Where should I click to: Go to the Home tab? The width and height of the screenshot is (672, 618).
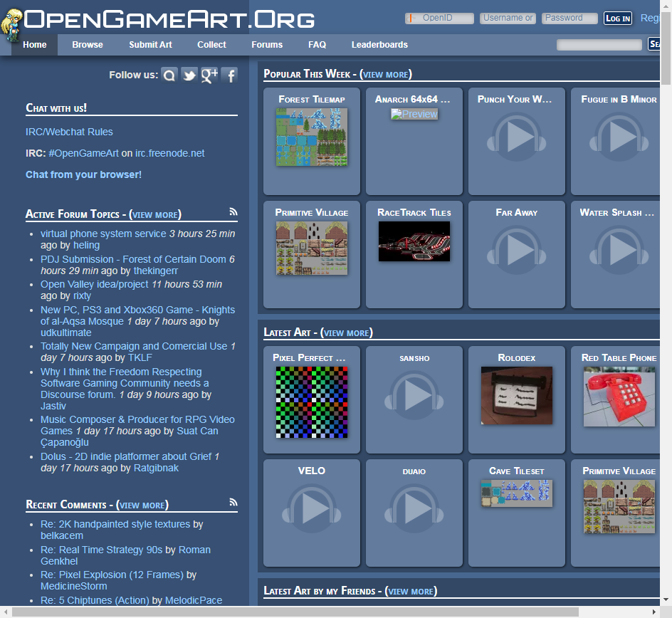click(x=35, y=45)
